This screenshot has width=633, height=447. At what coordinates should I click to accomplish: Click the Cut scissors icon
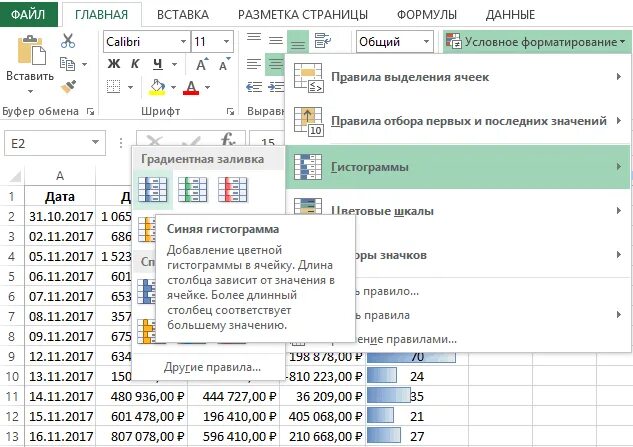pyautogui.click(x=68, y=41)
